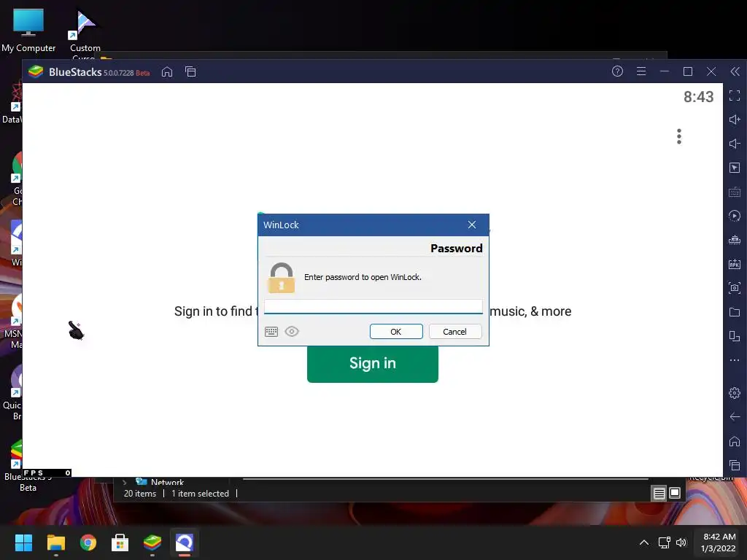The width and height of the screenshot is (747, 560).
Task: Toggle password visibility eye icon
Action: click(292, 332)
